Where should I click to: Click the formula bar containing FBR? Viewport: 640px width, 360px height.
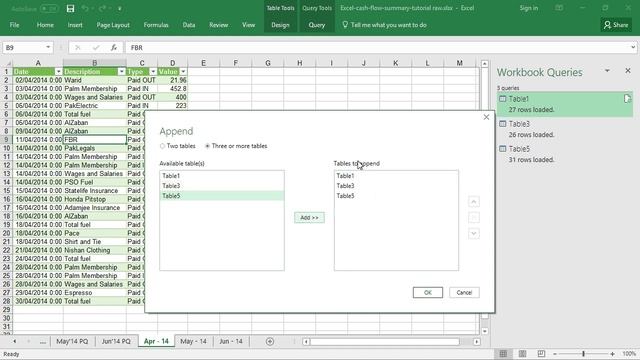coord(378,48)
